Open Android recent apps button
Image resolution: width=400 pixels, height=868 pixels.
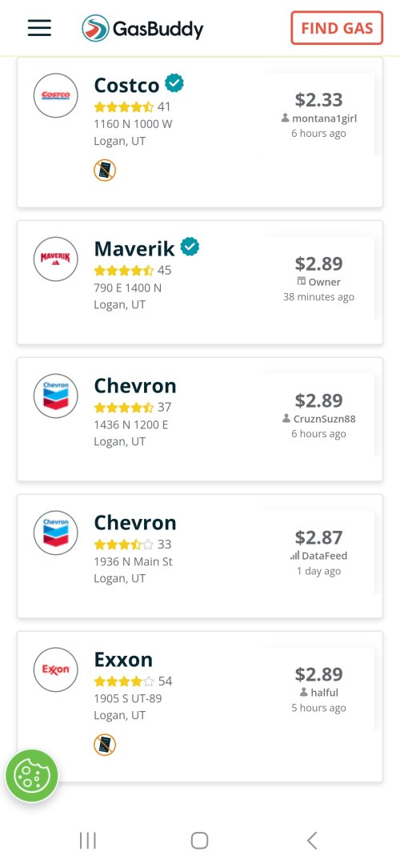click(87, 840)
